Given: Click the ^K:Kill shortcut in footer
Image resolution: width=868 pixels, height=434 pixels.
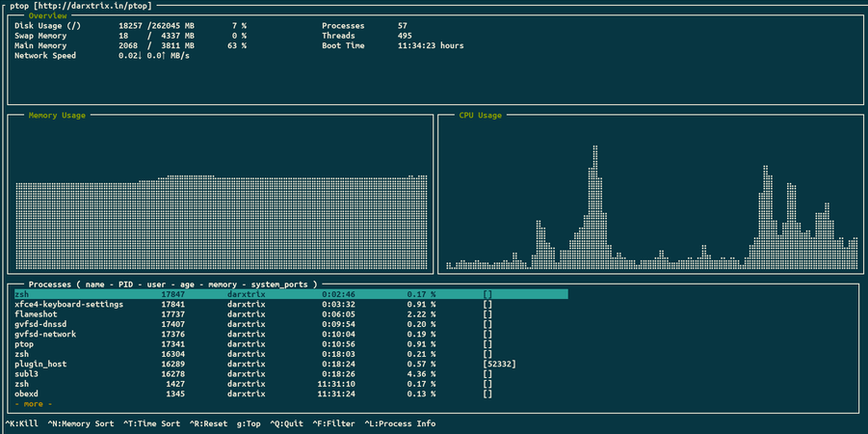Looking at the screenshot, I should tap(23, 423).
